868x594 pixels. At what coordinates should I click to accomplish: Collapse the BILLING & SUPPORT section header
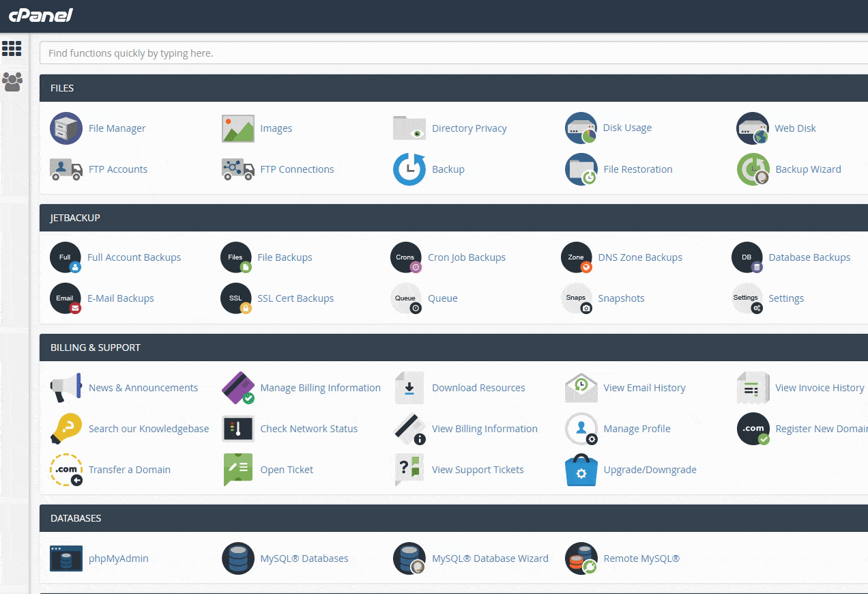(454, 348)
